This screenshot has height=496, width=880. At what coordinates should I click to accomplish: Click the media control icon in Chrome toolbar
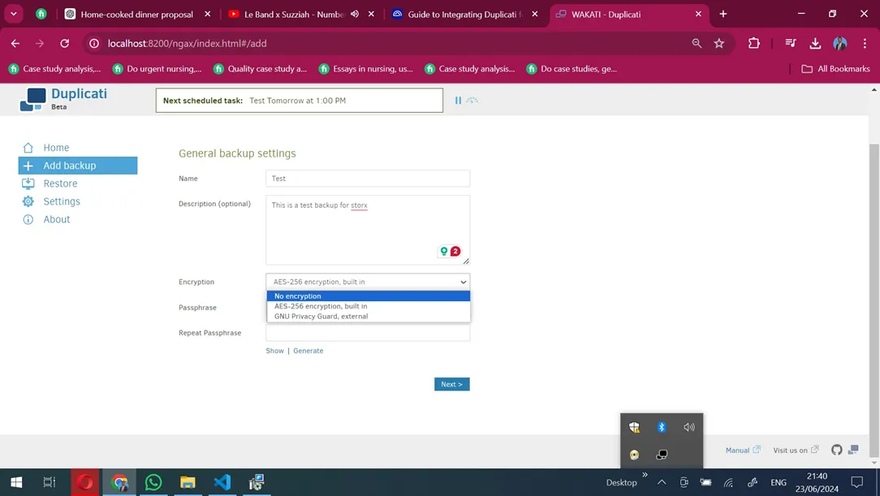click(790, 43)
